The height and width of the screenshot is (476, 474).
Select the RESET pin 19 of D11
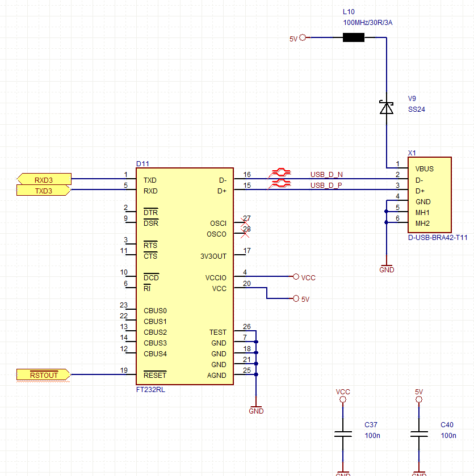pyautogui.click(x=131, y=374)
